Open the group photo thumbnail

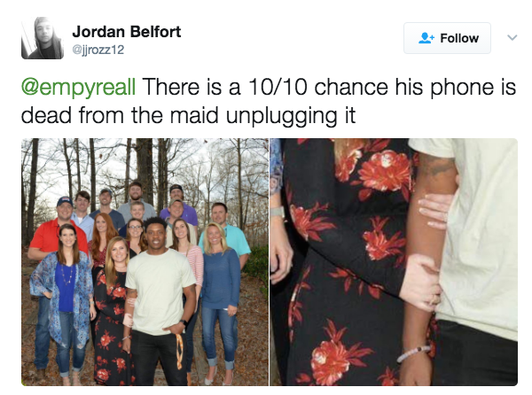point(145,262)
